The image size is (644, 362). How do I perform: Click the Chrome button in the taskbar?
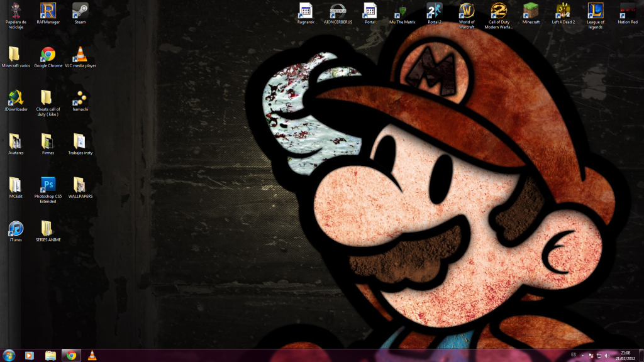pos(71,356)
